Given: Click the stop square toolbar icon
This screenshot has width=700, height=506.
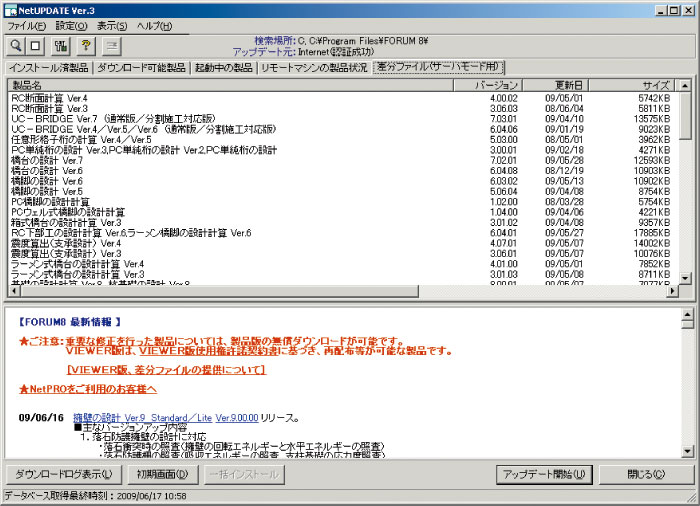Looking at the screenshot, I should [x=35, y=46].
